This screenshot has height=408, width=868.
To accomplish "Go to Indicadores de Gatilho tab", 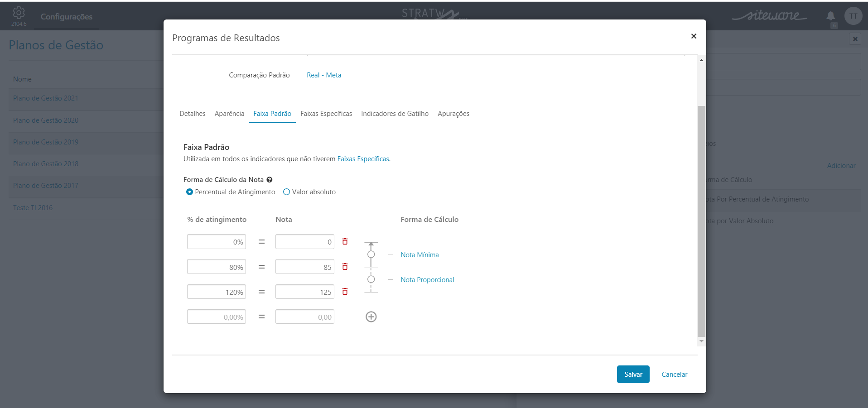I will tap(395, 114).
